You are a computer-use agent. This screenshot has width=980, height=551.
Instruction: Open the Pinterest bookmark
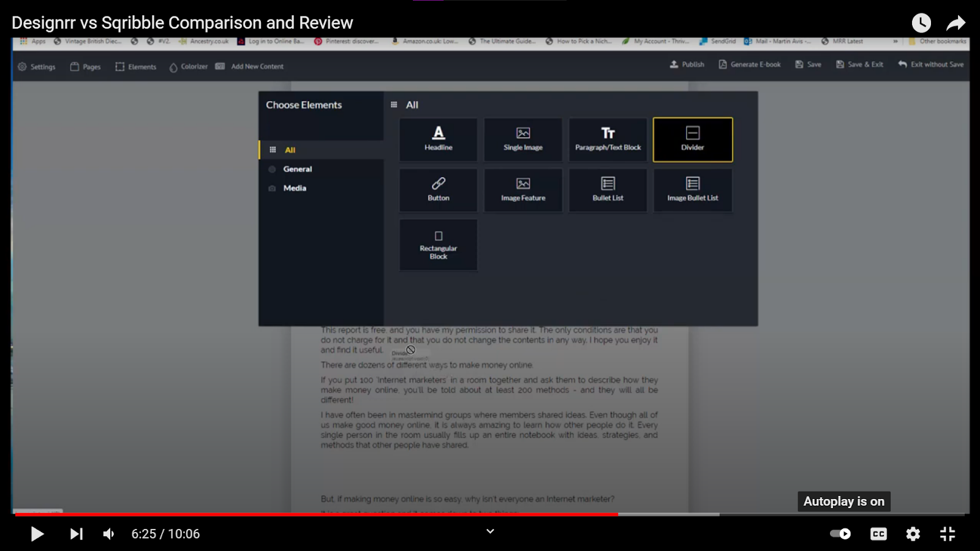pyautogui.click(x=347, y=42)
